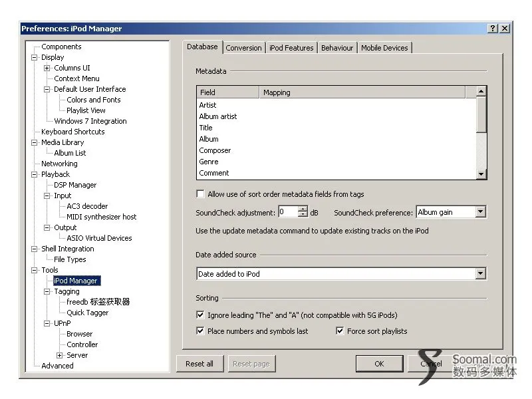The image size is (532, 399).
Task: Select the Database tab
Action: click(x=202, y=47)
